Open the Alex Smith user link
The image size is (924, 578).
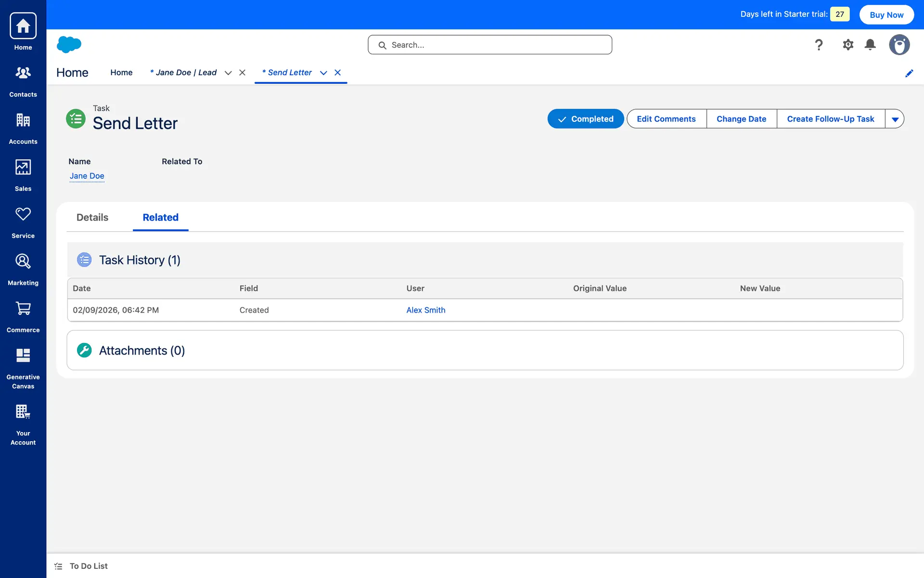point(425,310)
